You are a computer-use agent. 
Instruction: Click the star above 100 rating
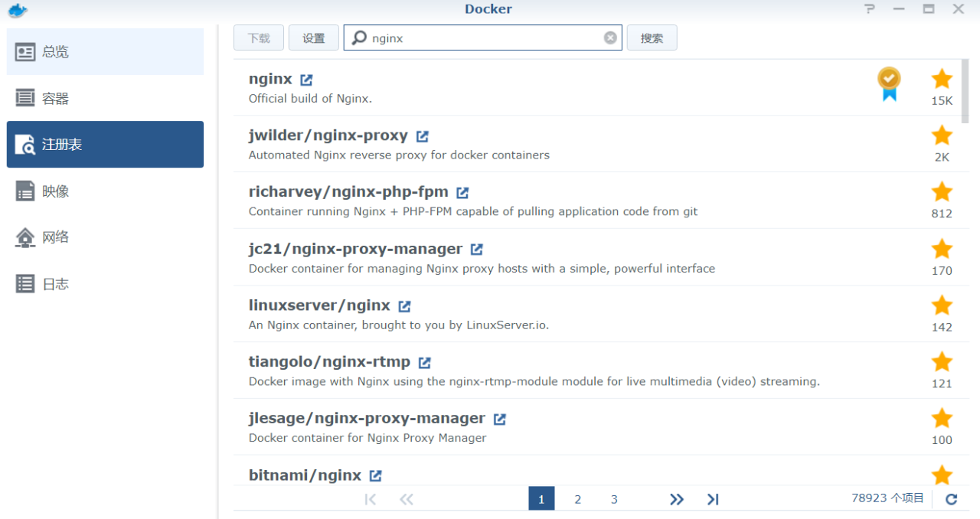[x=942, y=418]
